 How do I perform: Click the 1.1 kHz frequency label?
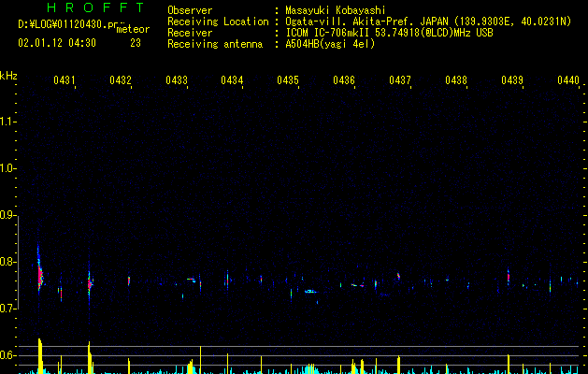click(7, 122)
